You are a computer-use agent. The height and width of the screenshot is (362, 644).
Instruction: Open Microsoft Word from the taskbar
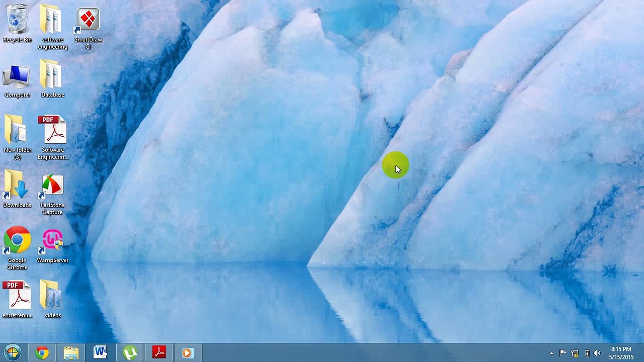click(100, 352)
